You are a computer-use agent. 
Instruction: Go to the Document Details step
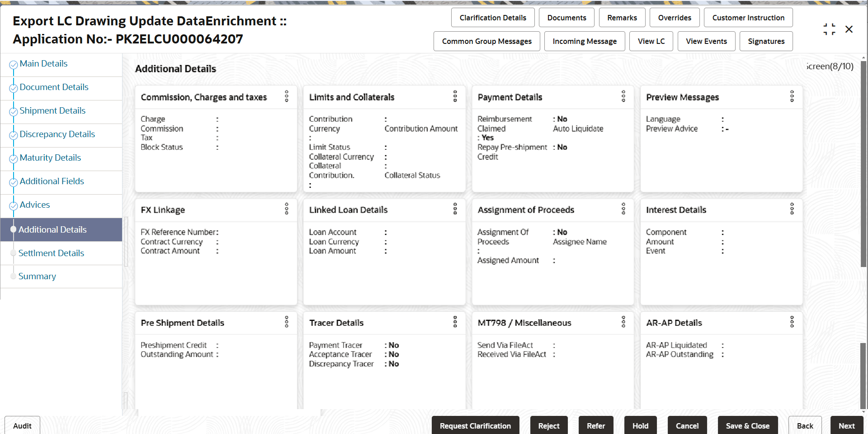point(54,87)
